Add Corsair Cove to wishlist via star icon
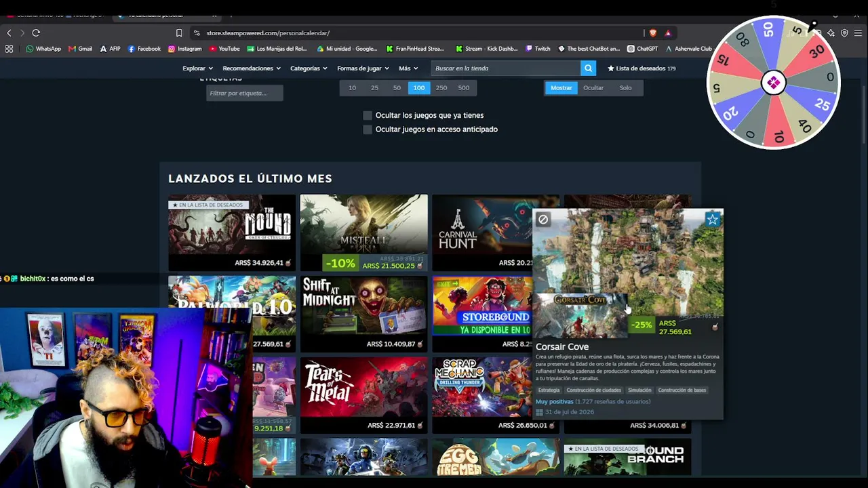The height and width of the screenshot is (488, 868). [x=712, y=220]
